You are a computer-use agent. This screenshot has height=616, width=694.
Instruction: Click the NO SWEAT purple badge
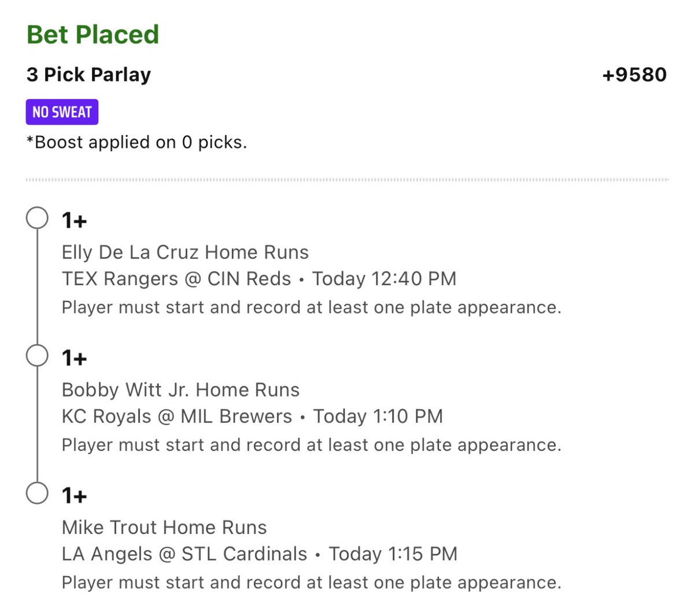pos(62,112)
